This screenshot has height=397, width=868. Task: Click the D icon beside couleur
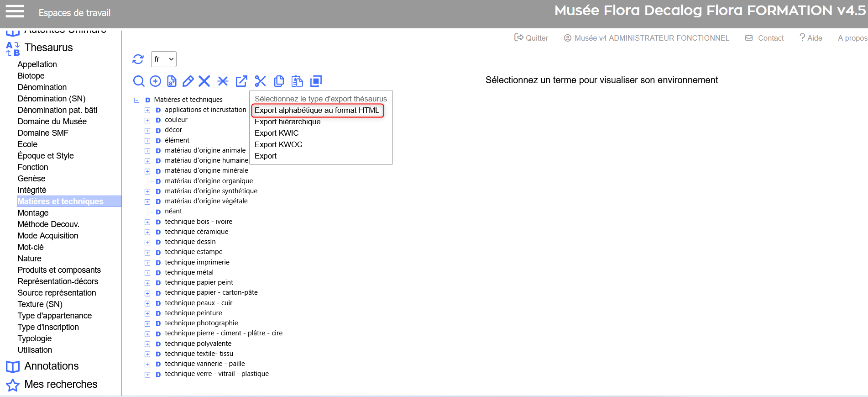(158, 120)
